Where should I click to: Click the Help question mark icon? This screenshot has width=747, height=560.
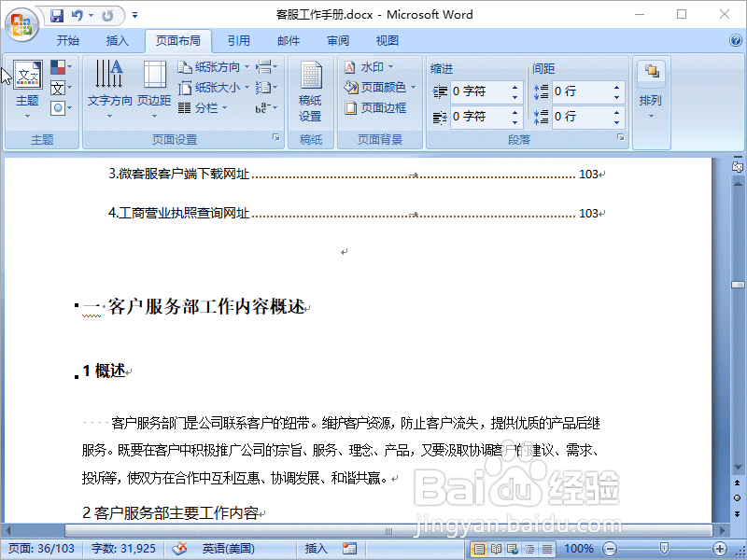click(737, 40)
